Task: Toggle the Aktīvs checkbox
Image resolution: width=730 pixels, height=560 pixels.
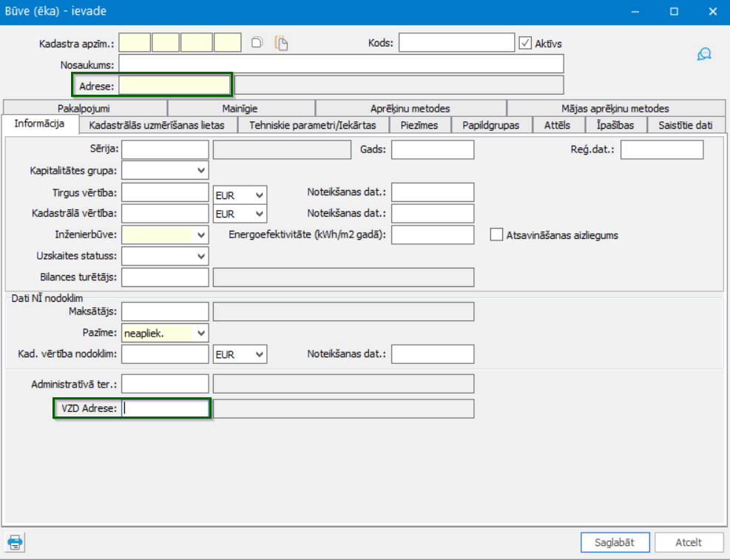Action: coord(525,44)
